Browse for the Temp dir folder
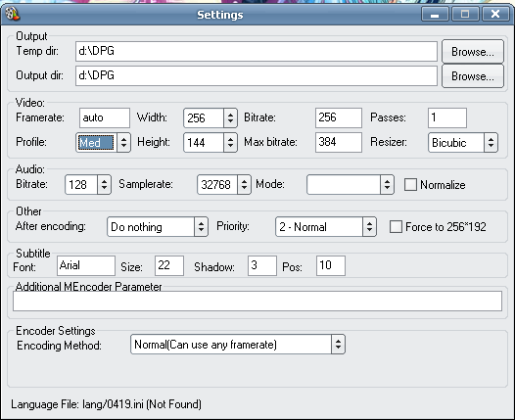 click(x=473, y=52)
